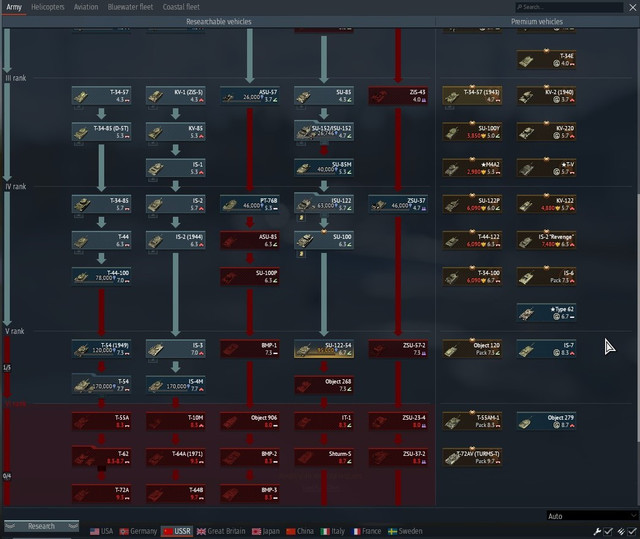Select the locked T-55A card
Image resolution: width=640 pixels, height=539 pixels.
(101, 421)
